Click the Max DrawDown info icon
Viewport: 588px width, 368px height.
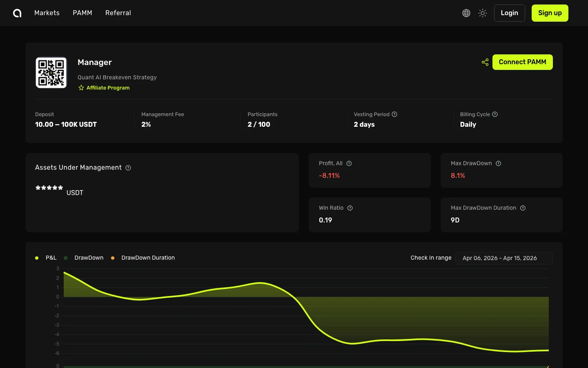coord(499,164)
